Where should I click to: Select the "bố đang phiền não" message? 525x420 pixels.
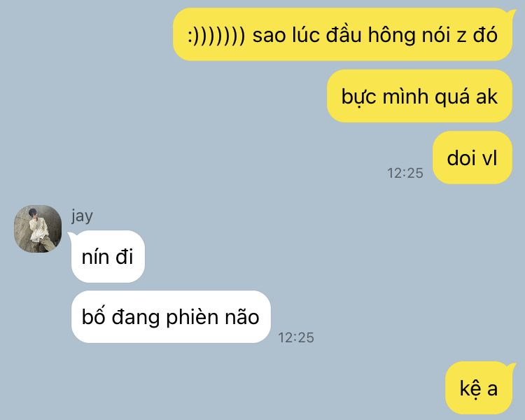coord(171,317)
